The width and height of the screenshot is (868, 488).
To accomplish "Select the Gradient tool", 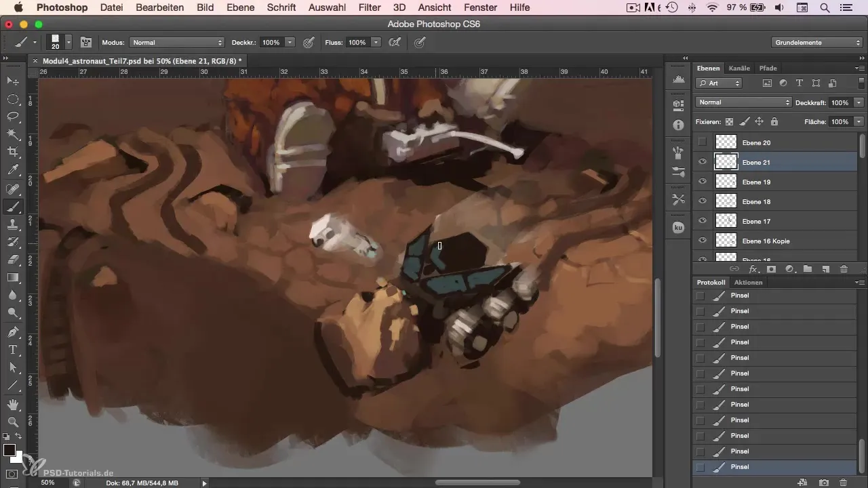I will point(13,277).
